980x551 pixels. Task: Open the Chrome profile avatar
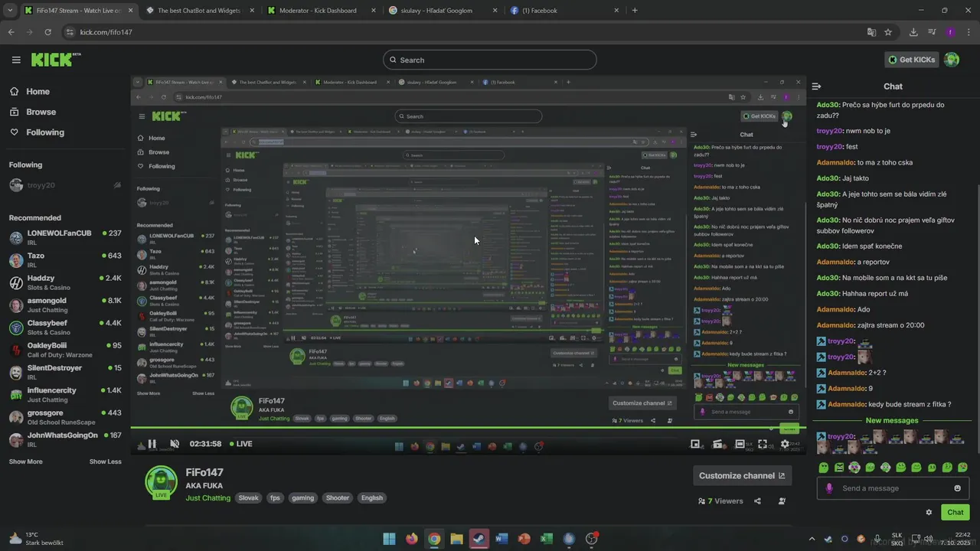point(950,32)
